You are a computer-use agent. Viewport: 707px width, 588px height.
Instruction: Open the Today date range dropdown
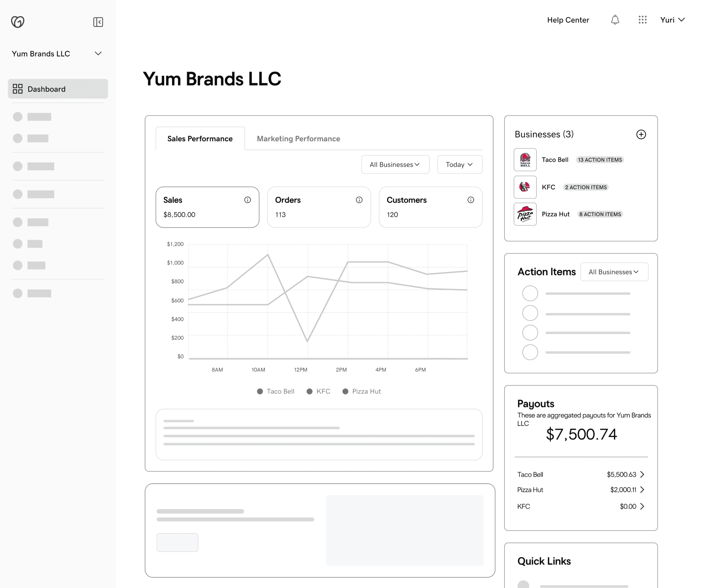459,165
